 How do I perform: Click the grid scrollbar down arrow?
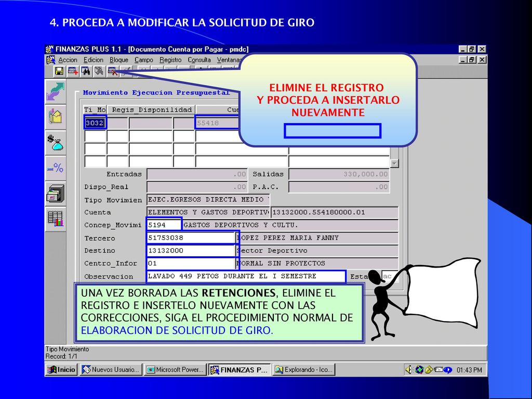click(394, 164)
